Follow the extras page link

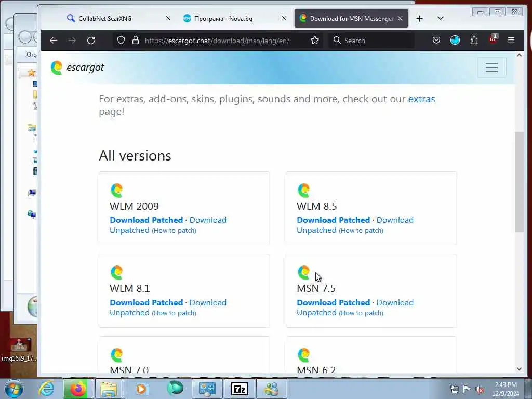pyautogui.click(x=421, y=99)
